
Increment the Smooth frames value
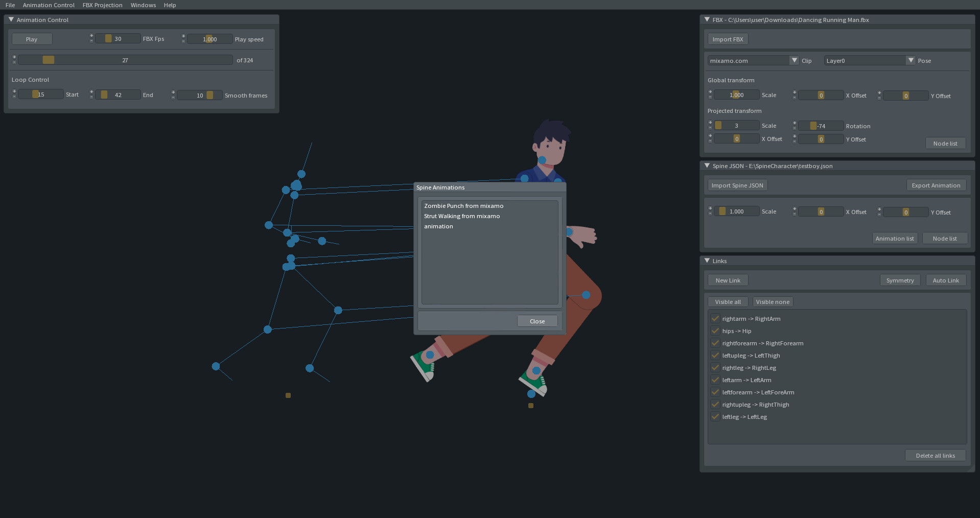[174, 92]
